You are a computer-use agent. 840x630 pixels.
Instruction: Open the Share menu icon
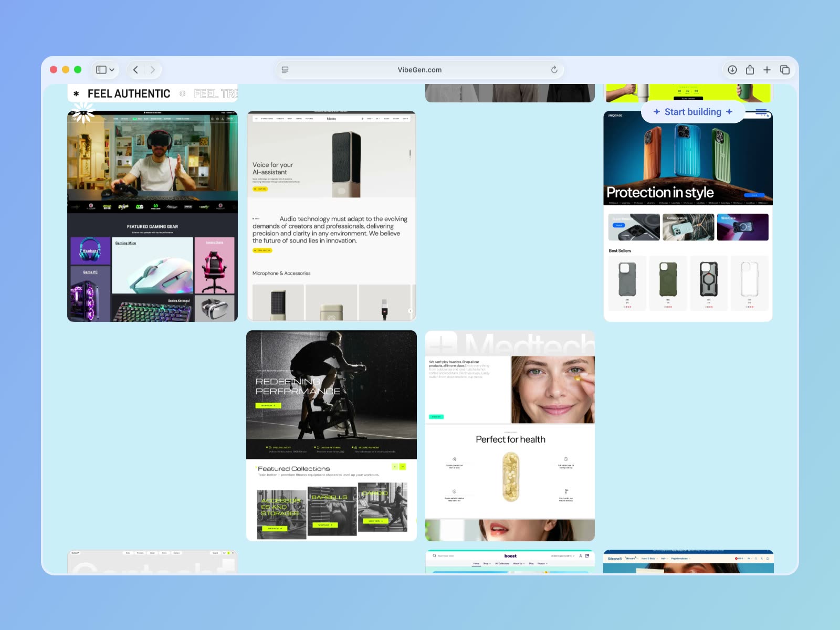(x=750, y=70)
